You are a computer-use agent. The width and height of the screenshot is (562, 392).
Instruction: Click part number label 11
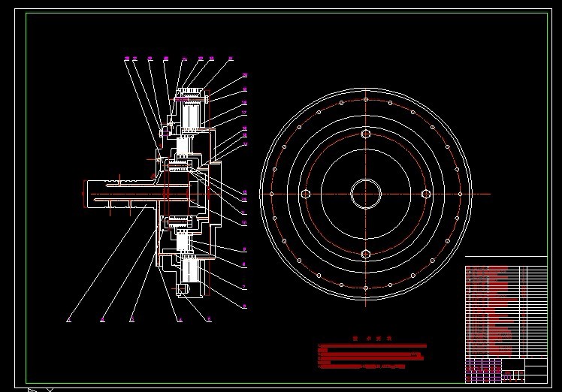click(x=244, y=213)
